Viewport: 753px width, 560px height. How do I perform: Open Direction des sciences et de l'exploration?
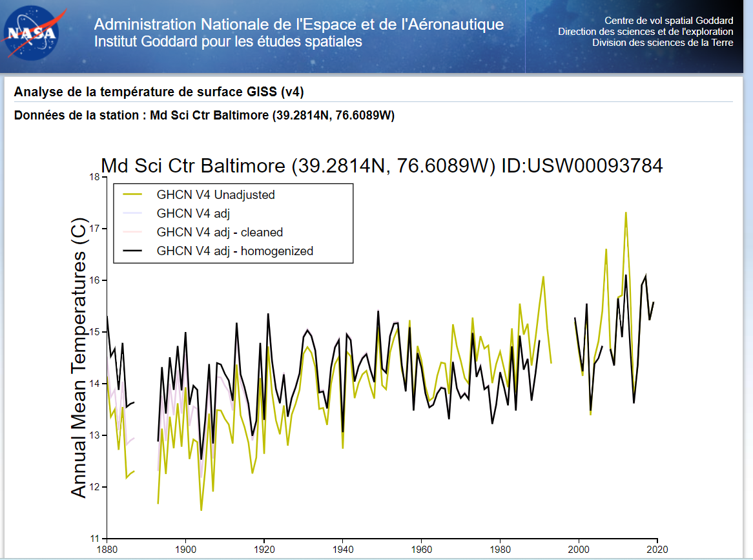point(645,32)
